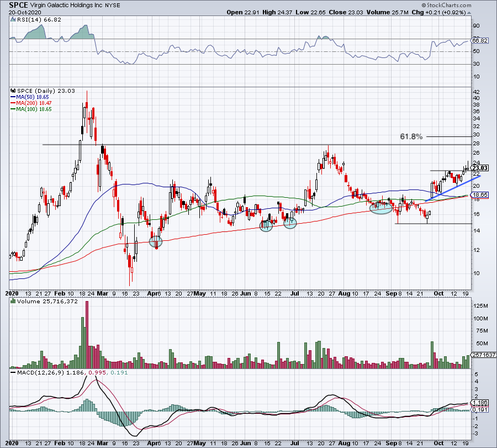
Task: Click the 75M label on volume axis
Action: tap(482, 331)
